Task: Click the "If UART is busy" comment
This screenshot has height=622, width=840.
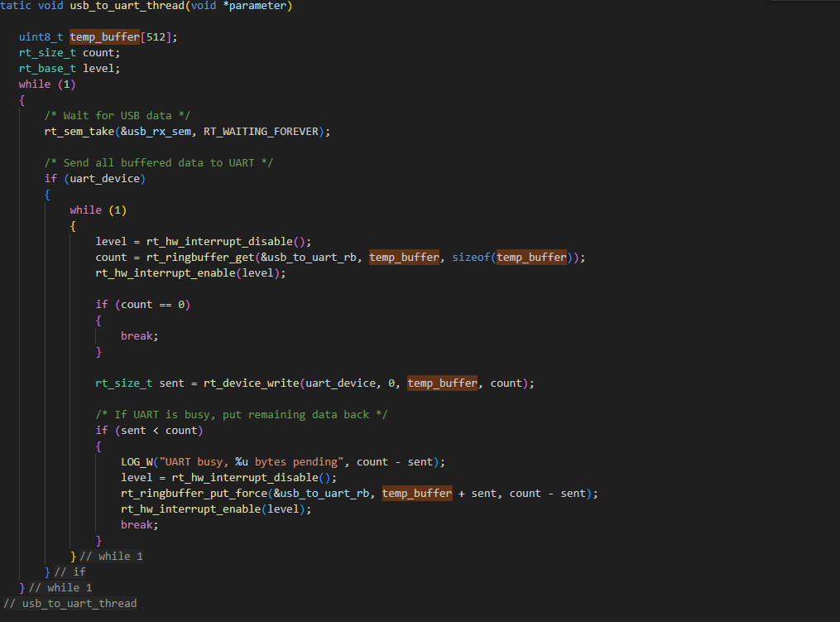Action: (x=241, y=415)
